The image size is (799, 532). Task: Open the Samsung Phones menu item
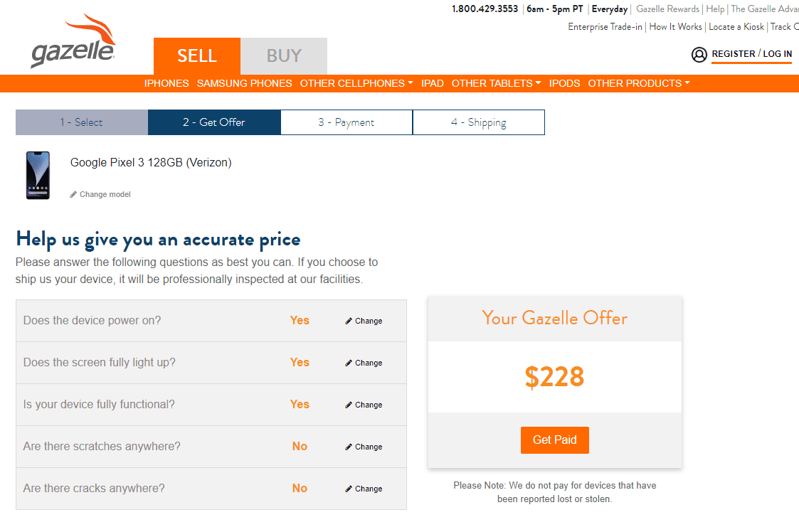tap(244, 83)
